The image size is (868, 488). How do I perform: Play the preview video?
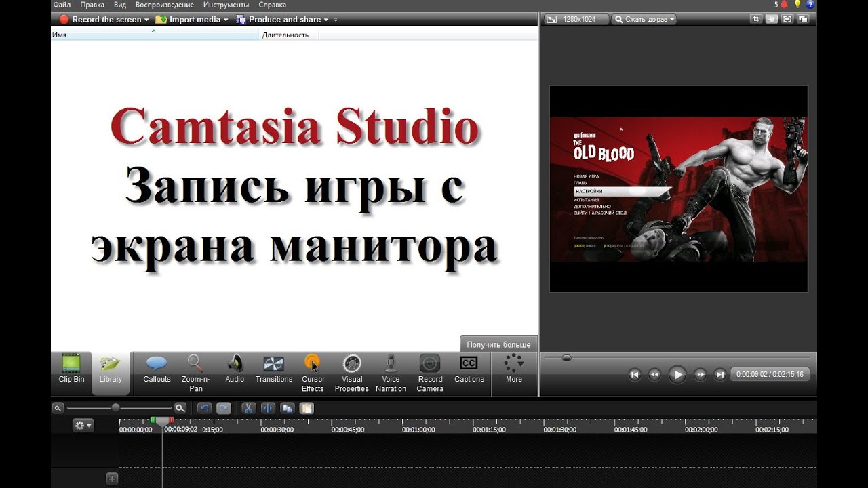tap(677, 374)
